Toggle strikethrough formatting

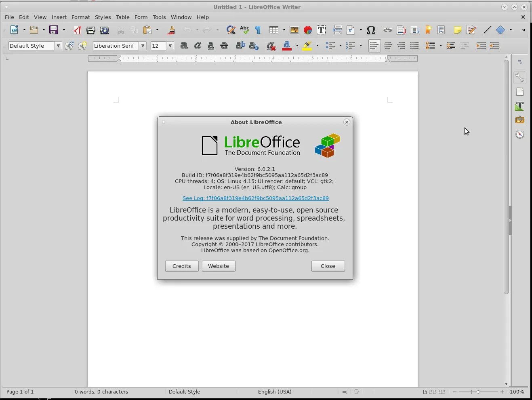pos(224,46)
